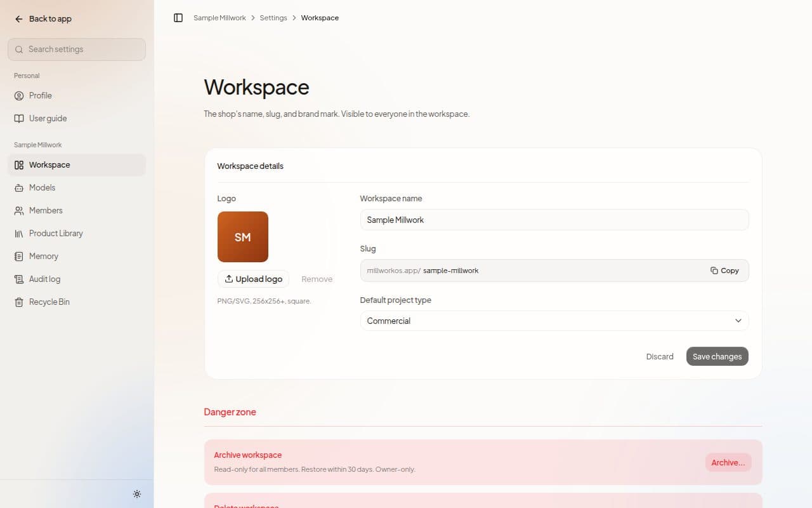Click the Archive workspace title text

point(247,455)
